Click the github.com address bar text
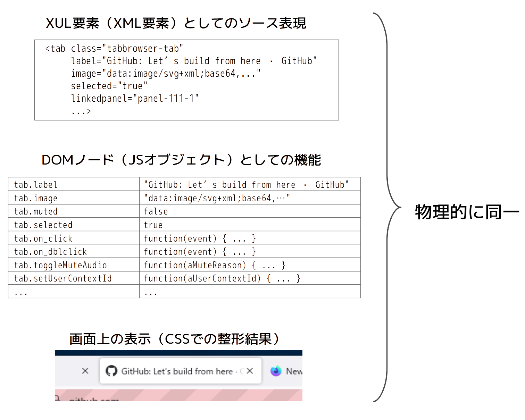 (x=94, y=400)
